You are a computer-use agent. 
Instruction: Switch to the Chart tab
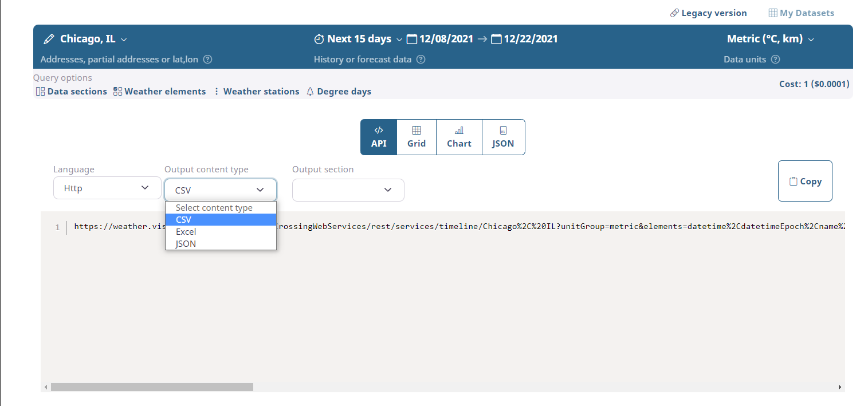click(x=458, y=137)
